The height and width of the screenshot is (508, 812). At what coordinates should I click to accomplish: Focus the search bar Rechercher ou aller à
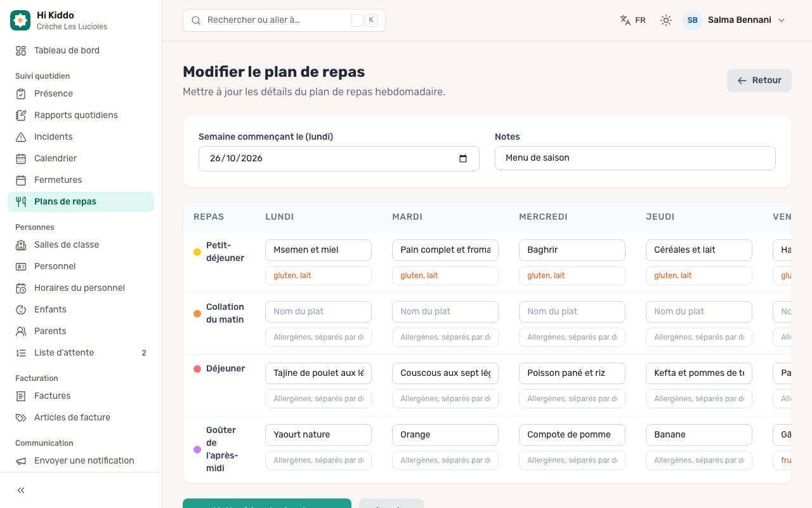click(x=284, y=20)
